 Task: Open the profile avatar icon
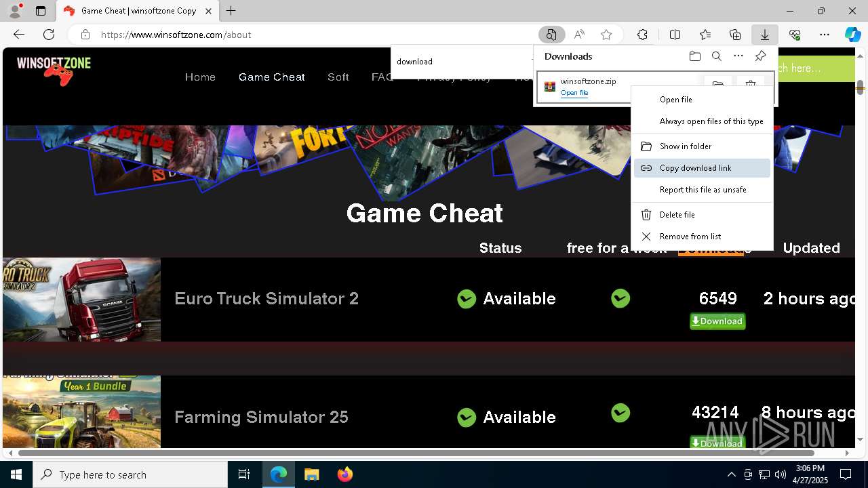15,11
